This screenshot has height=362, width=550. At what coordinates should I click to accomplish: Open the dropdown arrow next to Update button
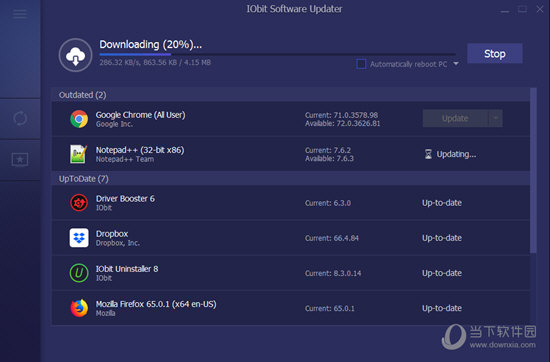pyautogui.click(x=495, y=118)
